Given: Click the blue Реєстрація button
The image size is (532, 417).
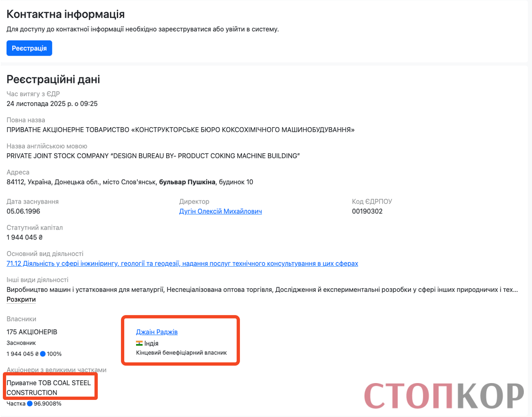Looking at the screenshot, I should pyautogui.click(x=29, y=48).
